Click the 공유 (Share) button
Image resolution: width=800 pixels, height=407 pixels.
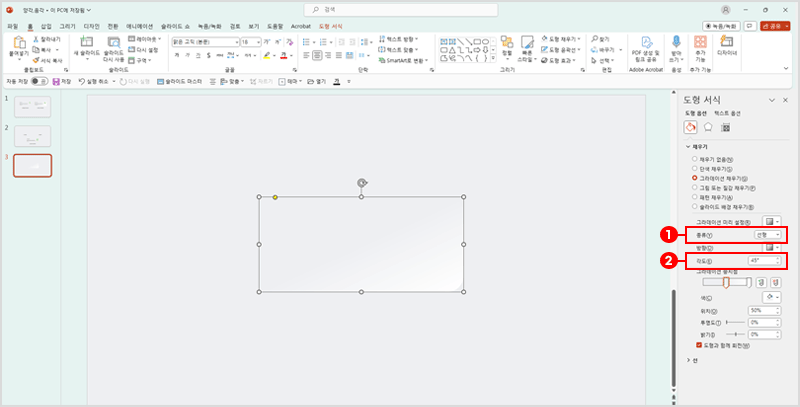coord(776,27)
